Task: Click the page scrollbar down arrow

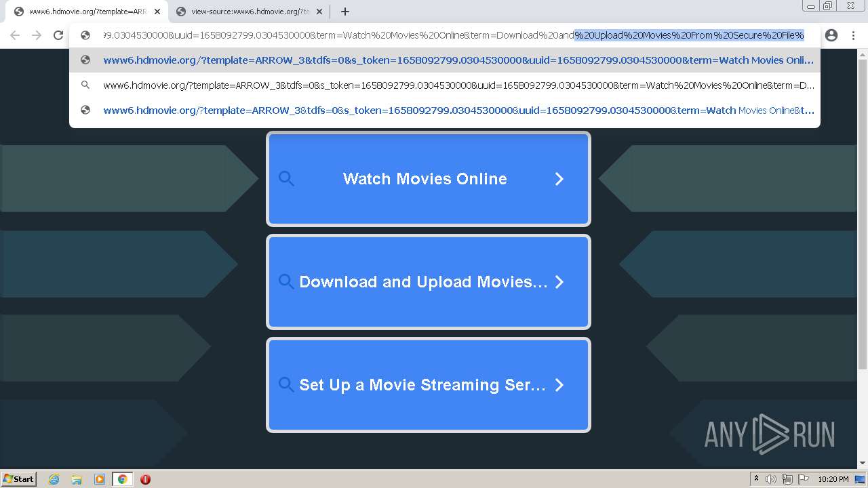Action: click(x=863, y=464)
